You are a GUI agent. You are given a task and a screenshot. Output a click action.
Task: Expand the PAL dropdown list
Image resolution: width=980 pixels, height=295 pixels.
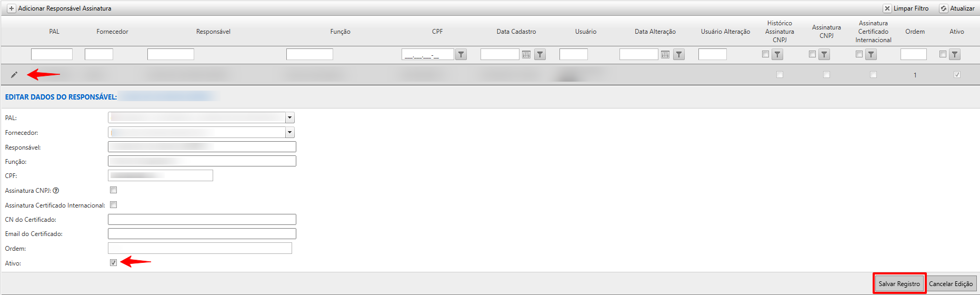(x=289, y=118)
